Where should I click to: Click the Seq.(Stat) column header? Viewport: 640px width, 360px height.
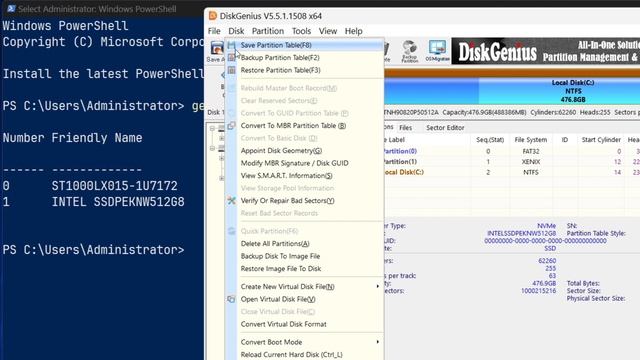pyautogui.click(x=490, y=140)
